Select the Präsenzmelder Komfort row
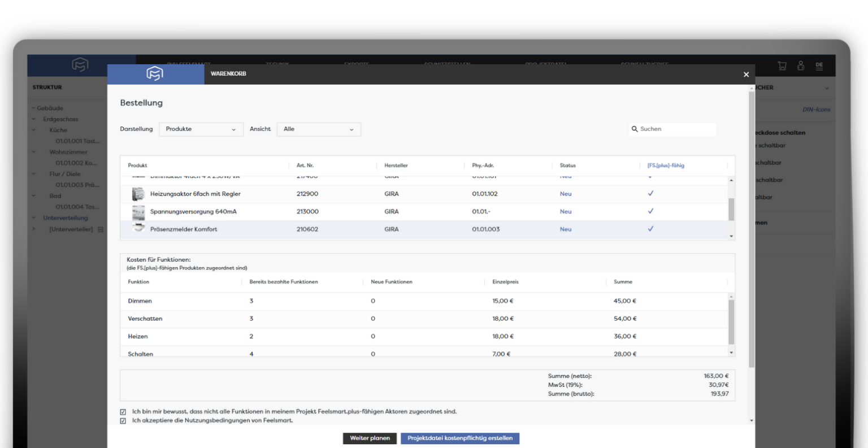Screen dimensions: 868x448 click(424, 229)
